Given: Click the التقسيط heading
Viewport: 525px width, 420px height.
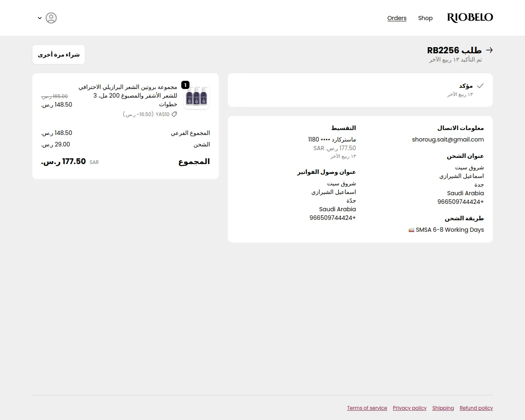Looking at the screenshot, I should click(x=343, y=128).
